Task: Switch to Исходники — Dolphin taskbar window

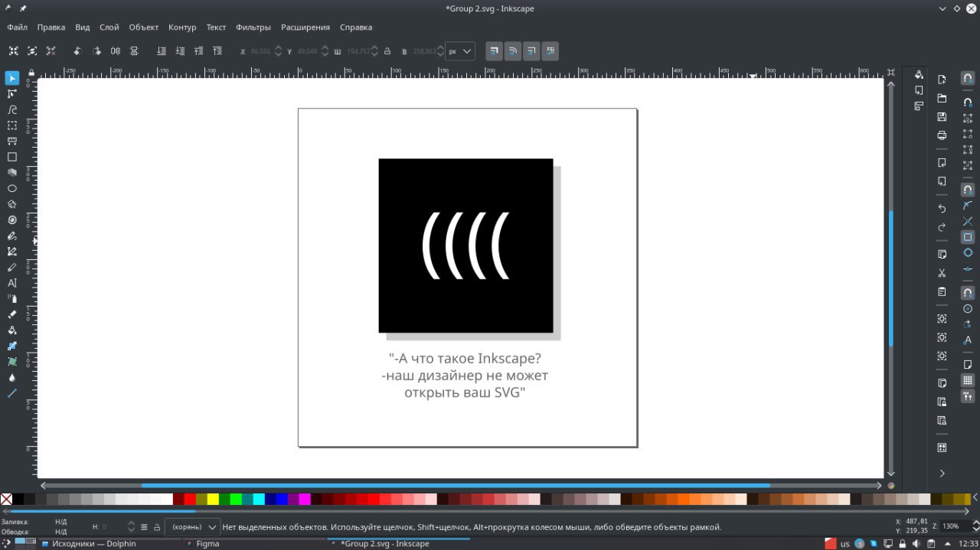Action: 111,544
